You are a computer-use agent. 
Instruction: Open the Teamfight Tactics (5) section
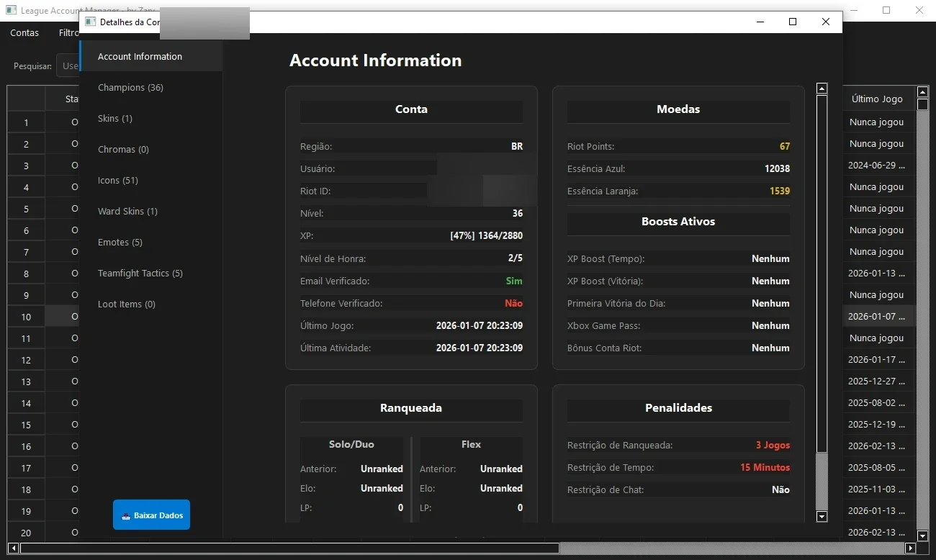151,273
